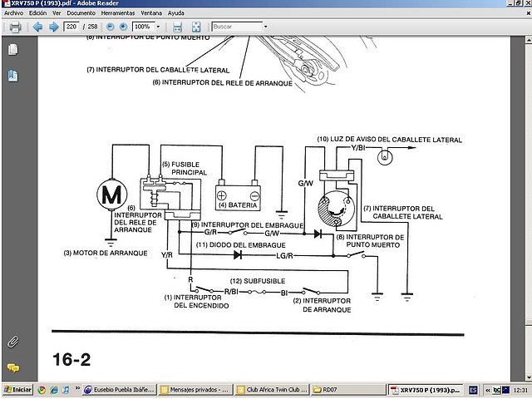The width and height of the screenshot is (532, 399).
Task: Click the M motor symbol in diagram
Action: pyautogui.click(x=112, y=195)
